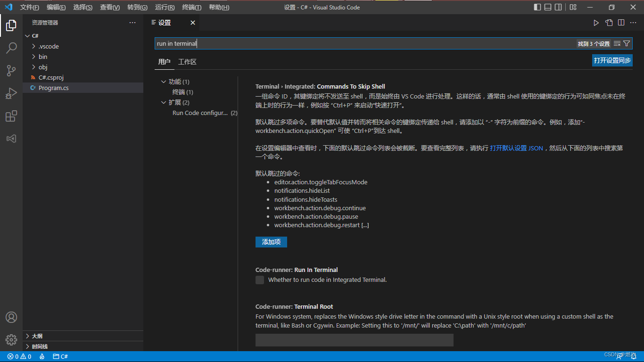Click the Terminal Root text field

tap(355, 340)
